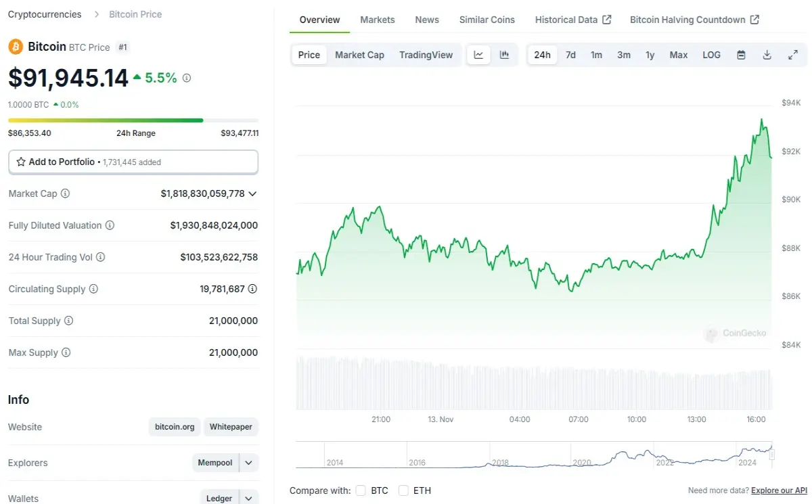This screenshot has height=504, width=812.
Task: Select the 7d time range
Action: point(570,55)
